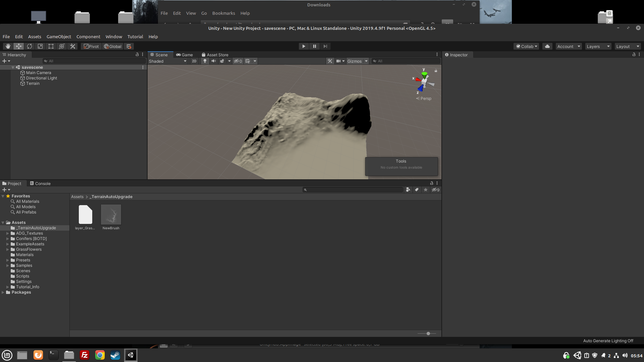Toggle 2D scene view mode

point(194,61)
